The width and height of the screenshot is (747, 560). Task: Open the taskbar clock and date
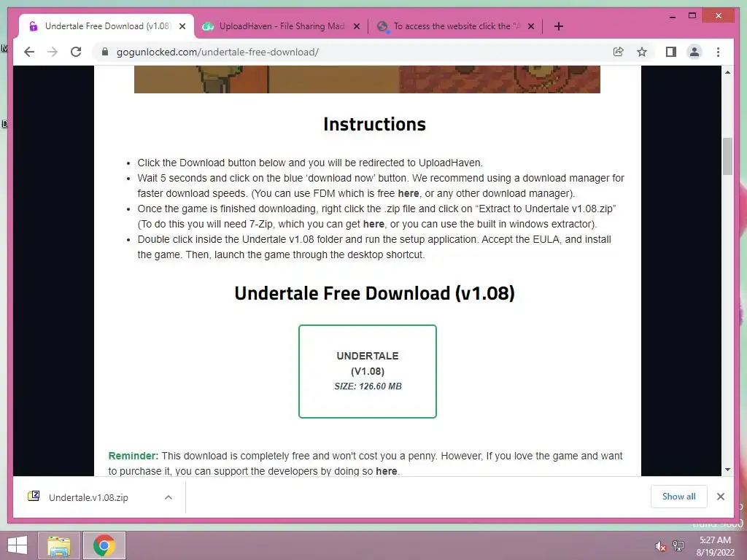coord(715,546)
